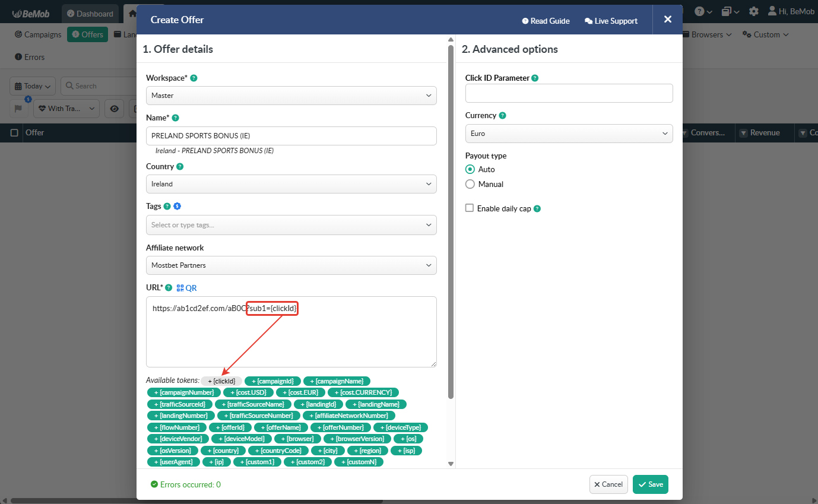
Task: Click the eye icon in offers toolbar
Action: (x=115, y=109)
